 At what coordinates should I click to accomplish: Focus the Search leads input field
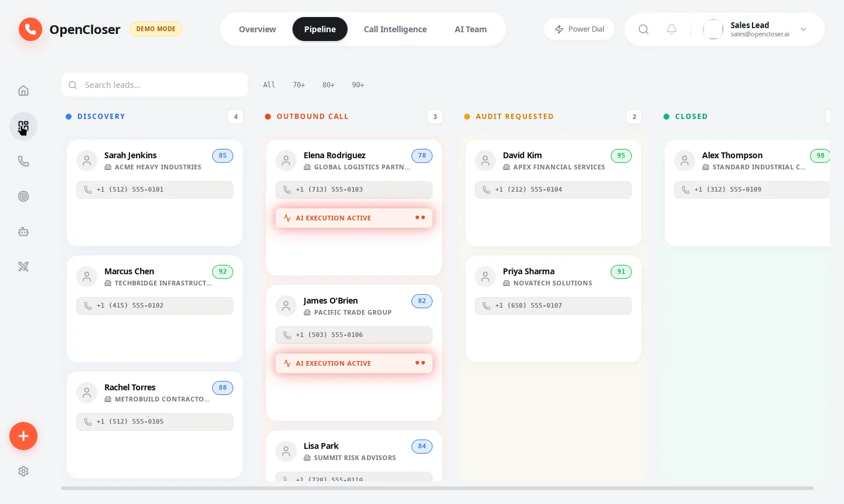click(155, 85)
